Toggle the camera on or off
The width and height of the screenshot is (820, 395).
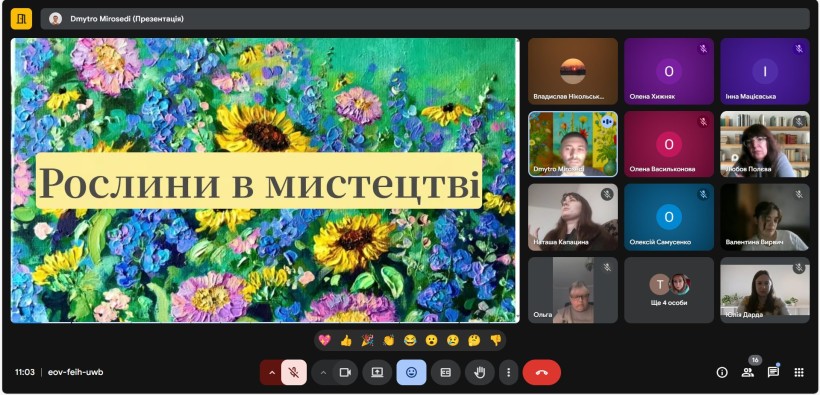coord(345,373)
